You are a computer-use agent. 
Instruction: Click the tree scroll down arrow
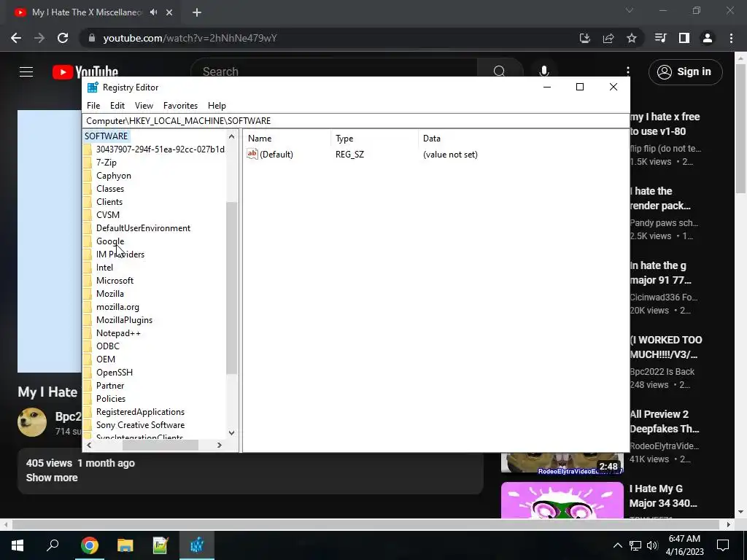pos(231,433)
